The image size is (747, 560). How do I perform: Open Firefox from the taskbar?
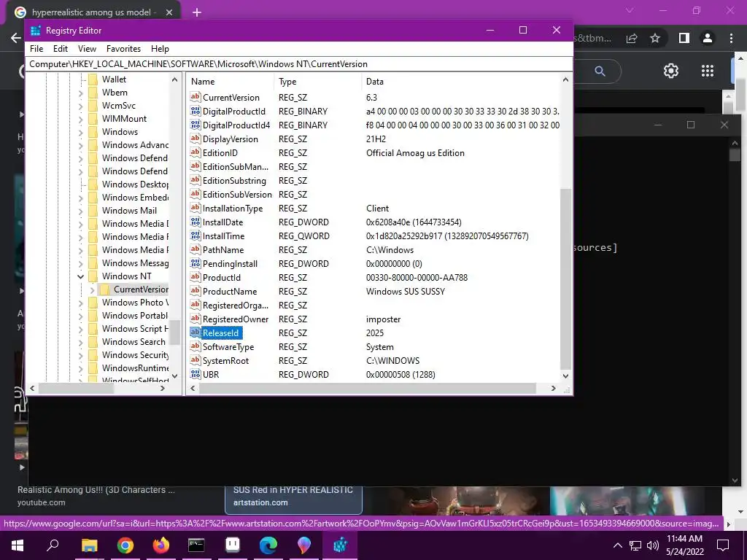coord(161,545)
